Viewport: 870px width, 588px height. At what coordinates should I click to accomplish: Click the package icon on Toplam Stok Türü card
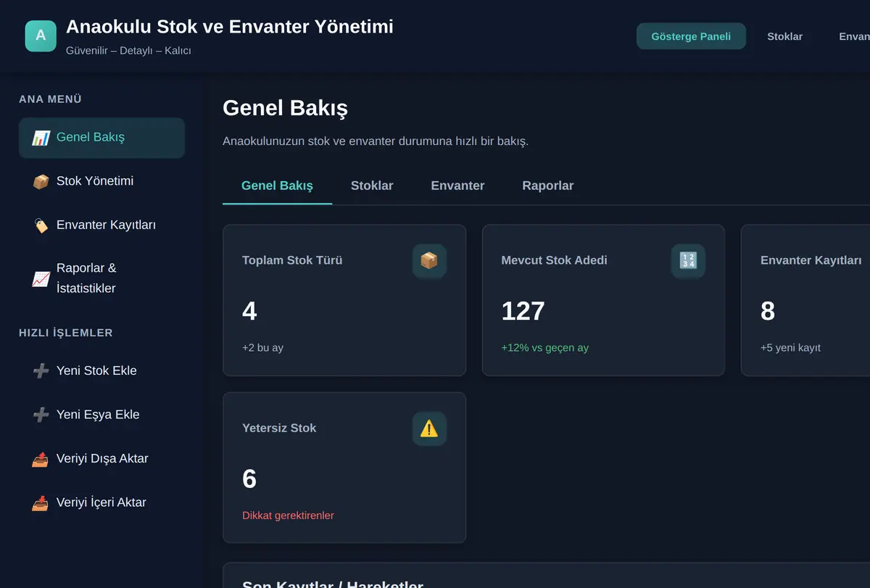pos(429,261)
